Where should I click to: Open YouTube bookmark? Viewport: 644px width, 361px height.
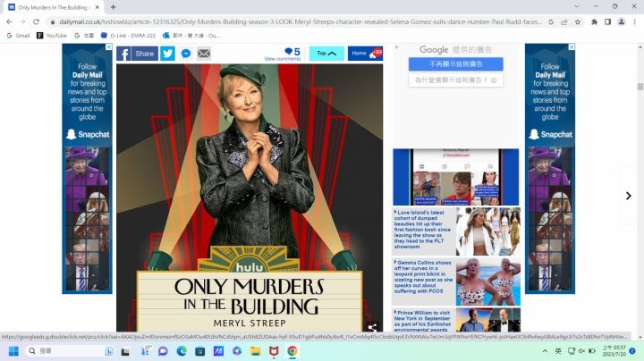52,36
